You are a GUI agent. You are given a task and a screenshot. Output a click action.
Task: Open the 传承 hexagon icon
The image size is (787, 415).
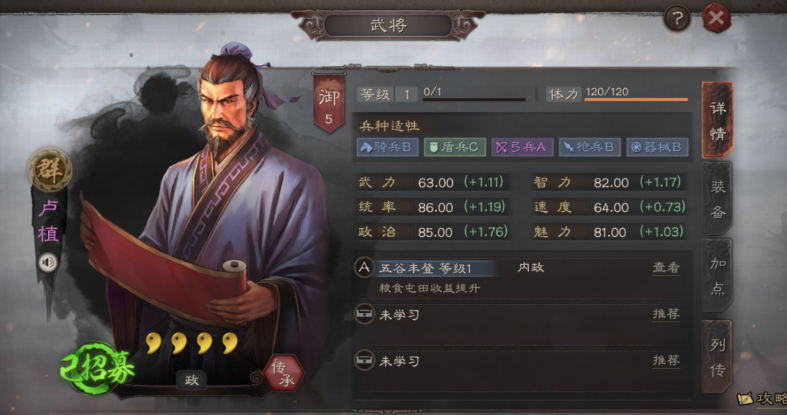(284, 374)
